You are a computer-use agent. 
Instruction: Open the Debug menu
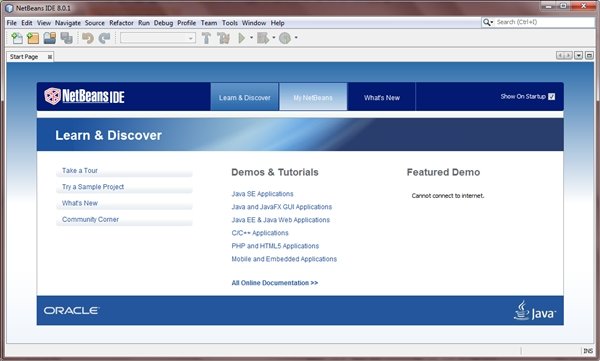[163, 23]
